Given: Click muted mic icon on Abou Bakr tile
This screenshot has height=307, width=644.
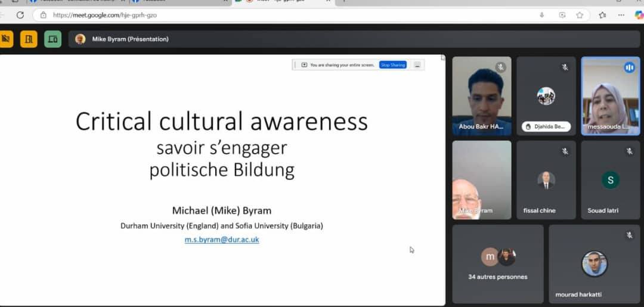Looking at the screenshot, I should [500, 67].
